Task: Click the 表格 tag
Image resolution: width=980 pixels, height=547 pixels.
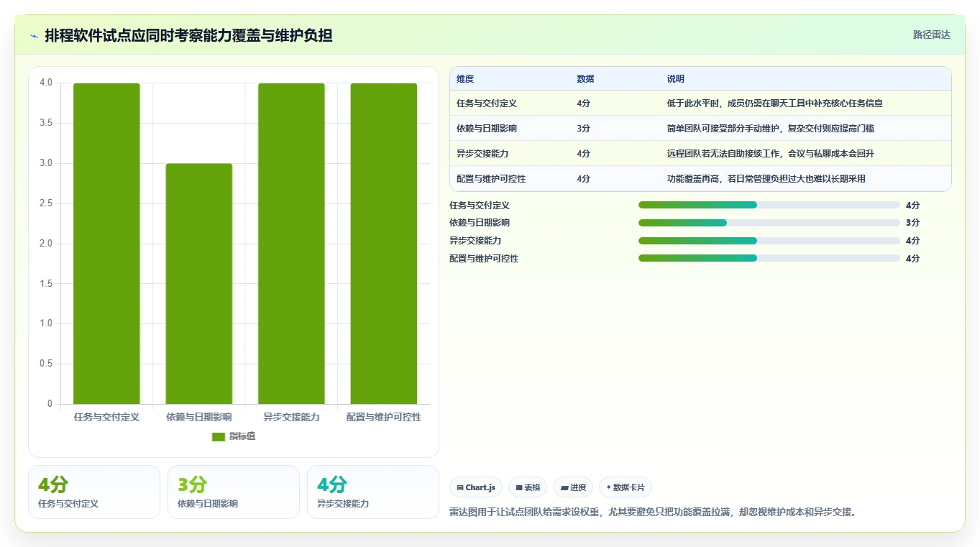Action: (528, 487)
